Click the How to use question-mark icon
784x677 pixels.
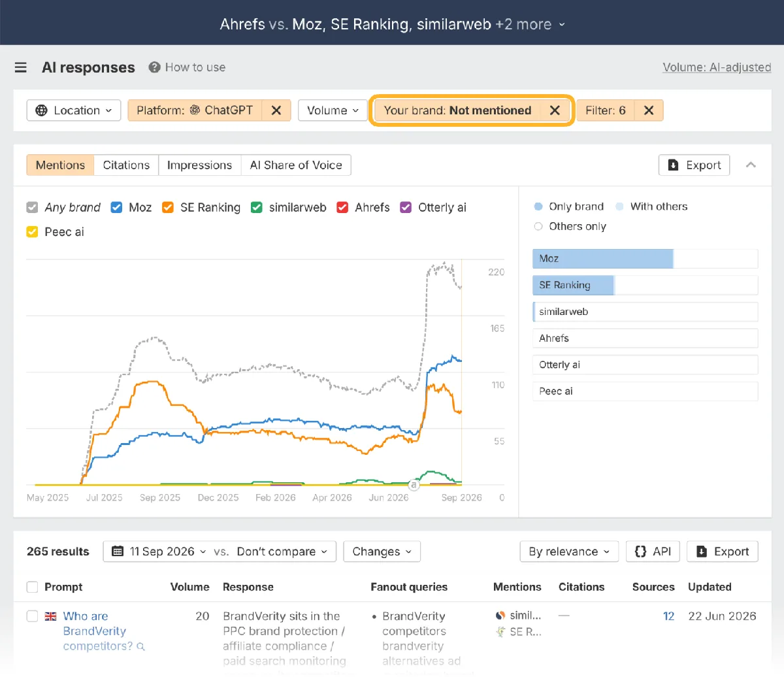pos(154,67)
